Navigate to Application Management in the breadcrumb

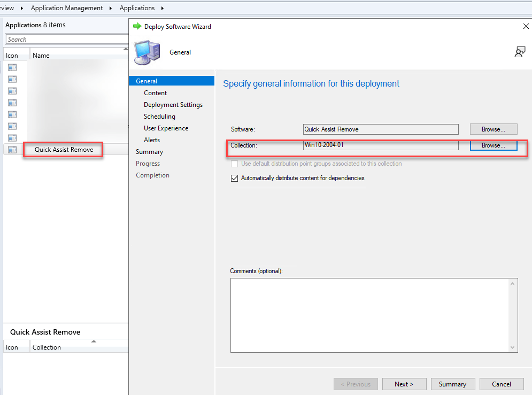[x=67, y=8]
